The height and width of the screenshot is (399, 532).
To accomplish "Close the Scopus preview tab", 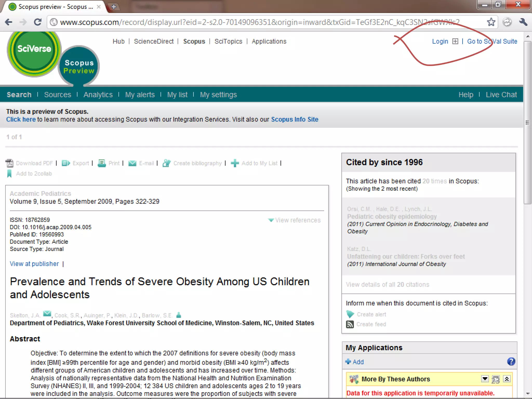I will point(99,7).
